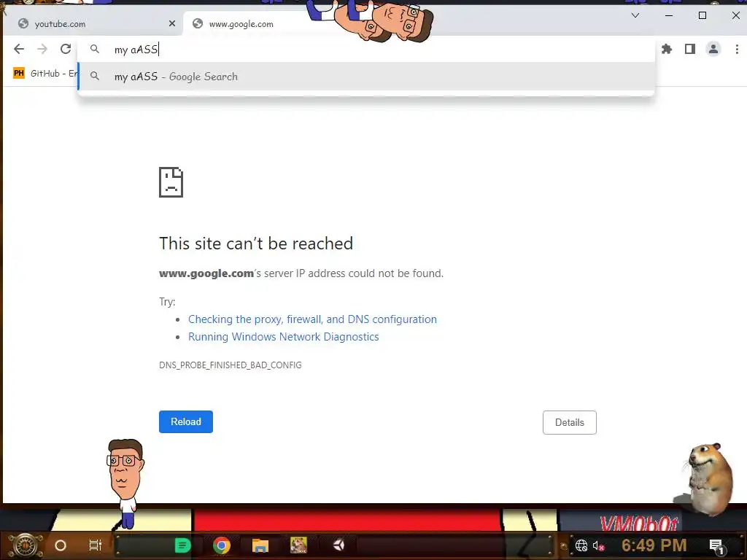Click the blue Reload button
The width and height of the screenshot is (747, 560).
(186, 422)
